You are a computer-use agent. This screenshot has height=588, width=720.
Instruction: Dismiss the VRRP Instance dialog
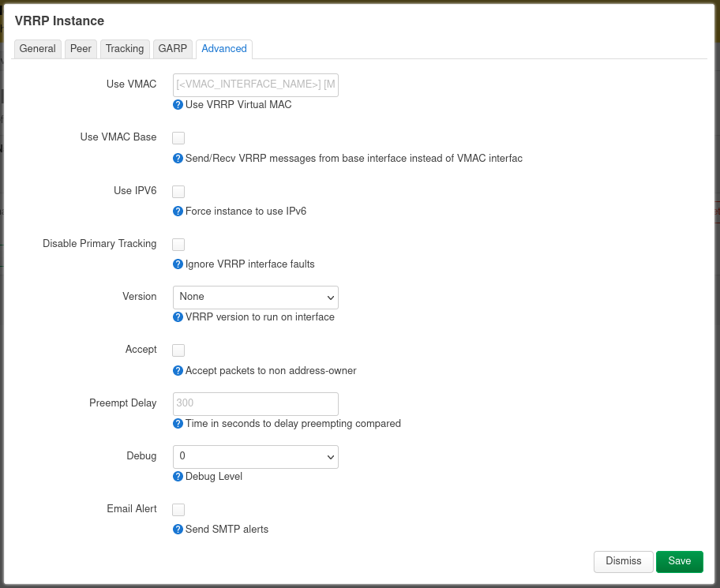click(x=623, y=561)
